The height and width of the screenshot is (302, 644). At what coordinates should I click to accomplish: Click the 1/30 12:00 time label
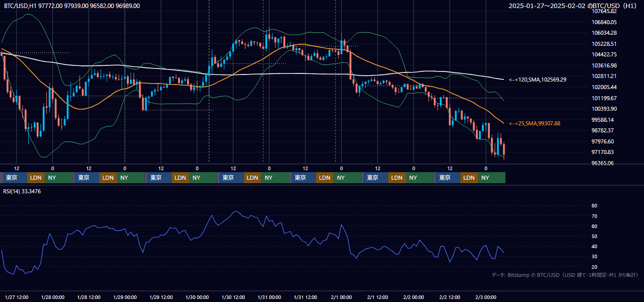click(x=233, y=297)
